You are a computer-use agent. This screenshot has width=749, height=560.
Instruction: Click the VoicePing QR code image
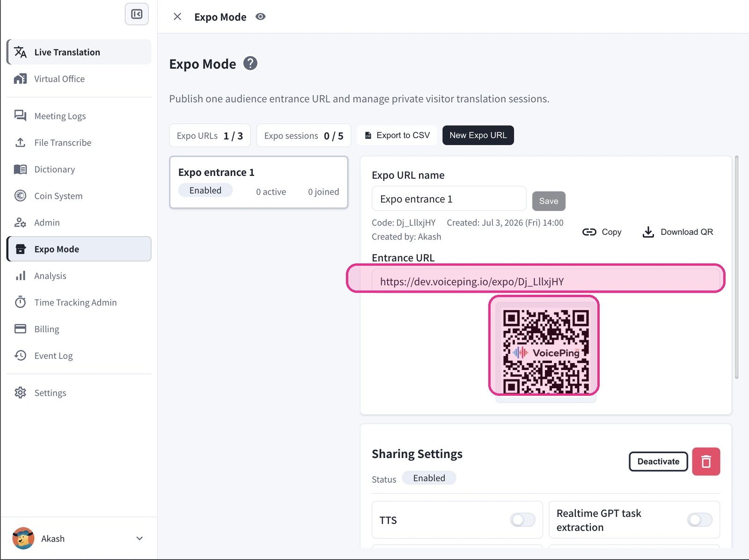pyautogui.click(x=546, y=352)
